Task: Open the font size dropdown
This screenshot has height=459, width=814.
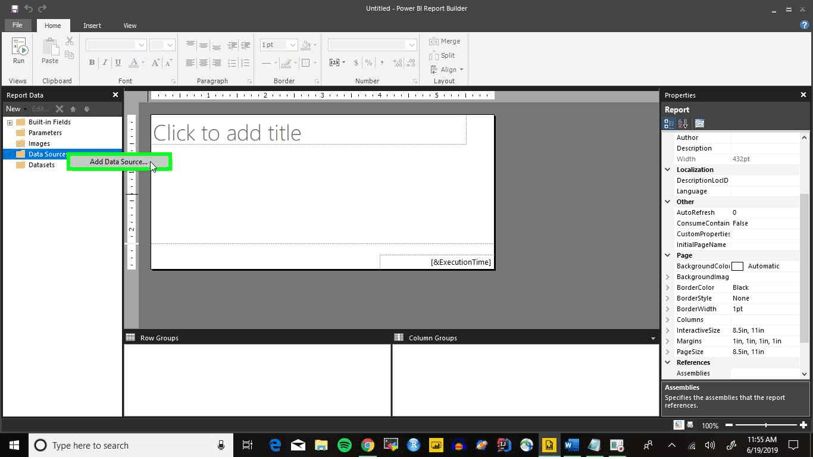Action: 169,45
